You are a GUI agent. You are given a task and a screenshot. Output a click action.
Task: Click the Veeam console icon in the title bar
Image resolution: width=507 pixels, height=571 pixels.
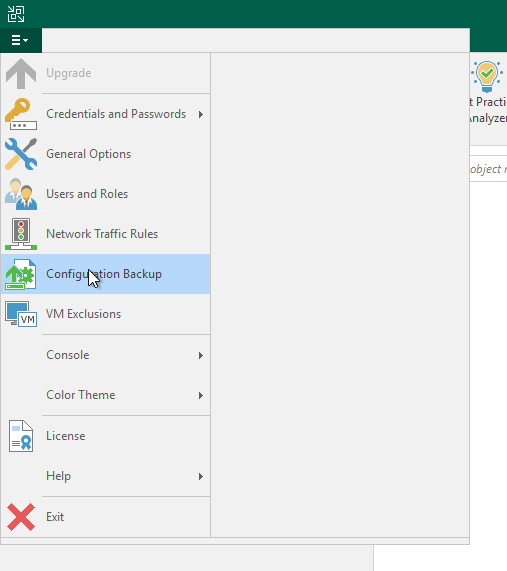point(16,14)
